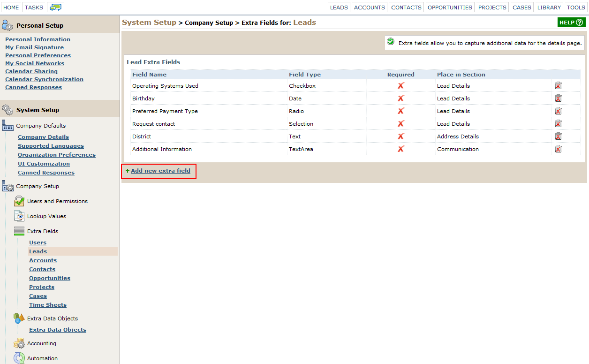This screenshot has width=589, height=364.
Task: Click the Extra Fields icon
Action: tap(19, 231)
